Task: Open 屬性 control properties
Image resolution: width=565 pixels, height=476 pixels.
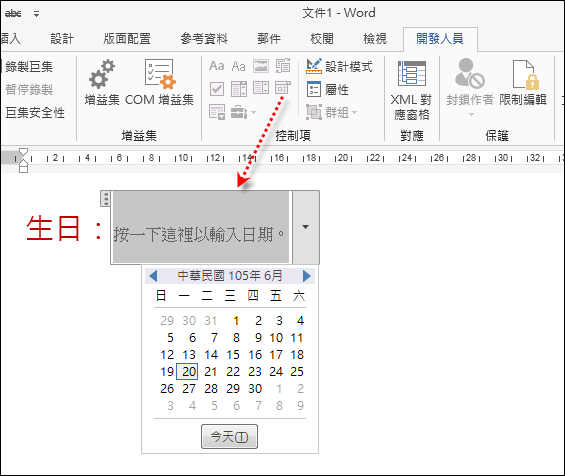Action: pyautogui.click(x=328, y=89)
